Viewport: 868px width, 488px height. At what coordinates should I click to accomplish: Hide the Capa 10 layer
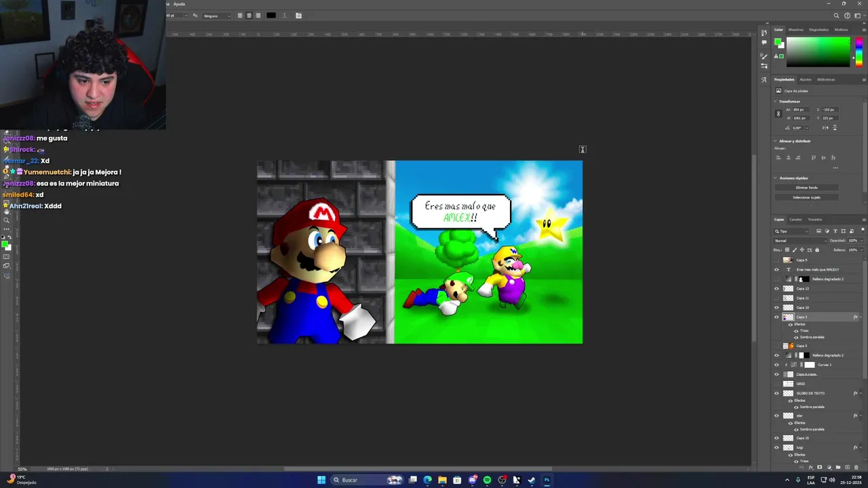point(777,308)
